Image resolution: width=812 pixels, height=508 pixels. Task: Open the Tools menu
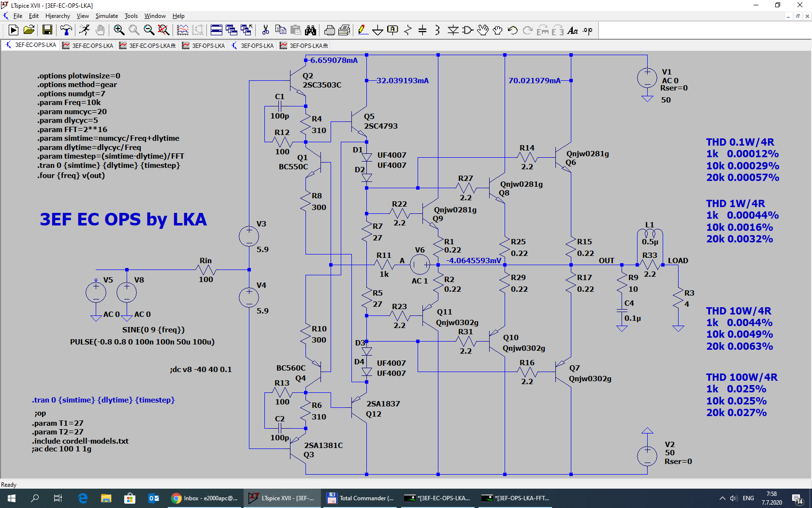[131, 16]
